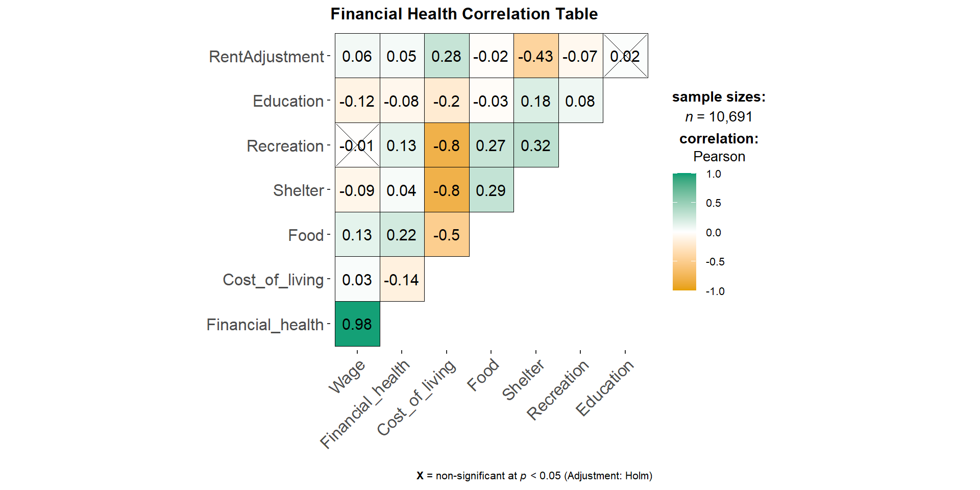Screen dimensions: 980x490
Task: Click the chart title Financial Health Correlation Table
Action: tap(464, 14)
